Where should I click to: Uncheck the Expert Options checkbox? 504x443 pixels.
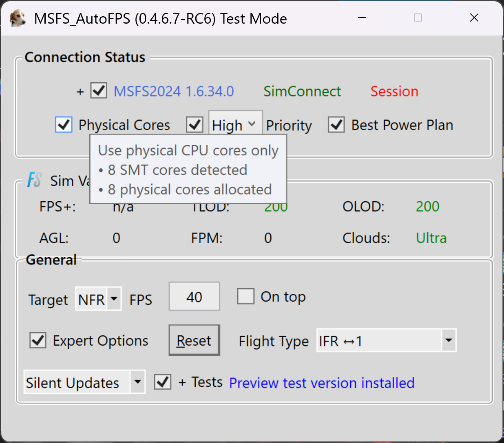38,340
